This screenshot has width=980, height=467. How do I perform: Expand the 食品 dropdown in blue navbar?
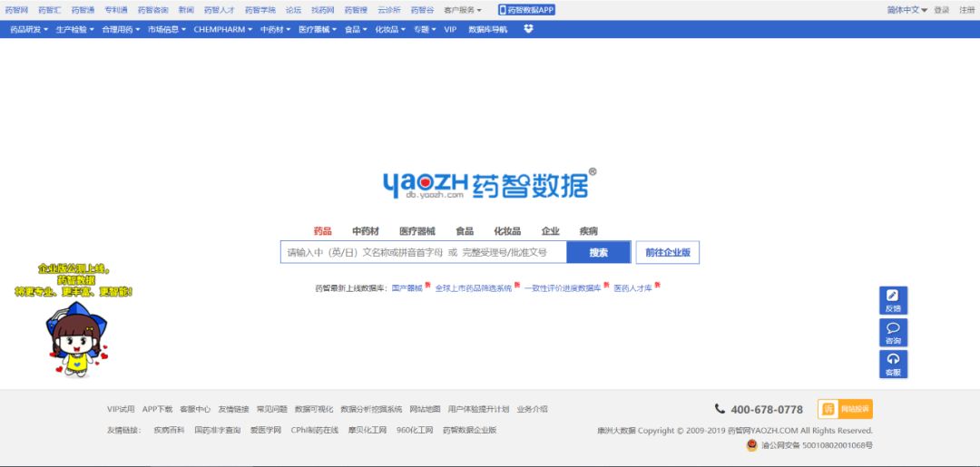pos(357,29)
